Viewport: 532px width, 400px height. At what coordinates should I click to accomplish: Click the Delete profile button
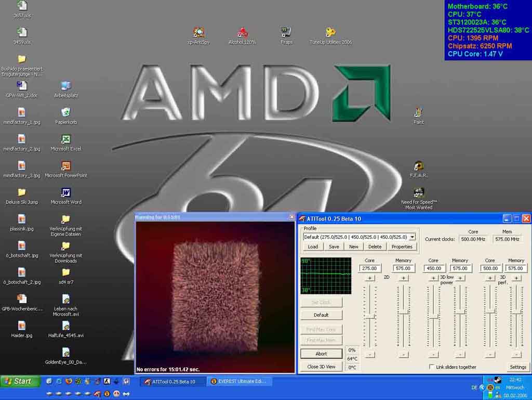(x=375, y=247)
